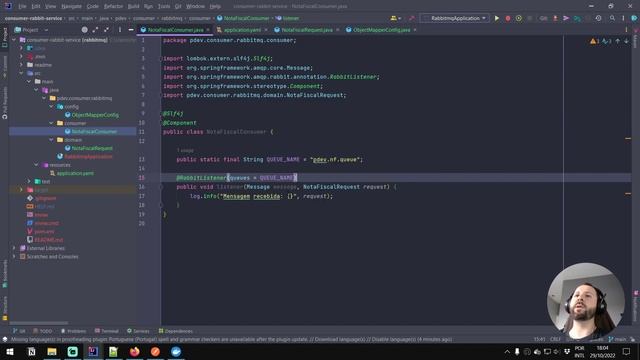Expand all icon in Project panel header
This screenshot has height=360, width=640.
point(96,30)
